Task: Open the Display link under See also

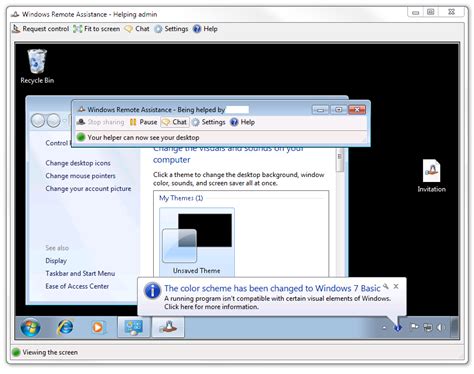Action: click(56, 261)
